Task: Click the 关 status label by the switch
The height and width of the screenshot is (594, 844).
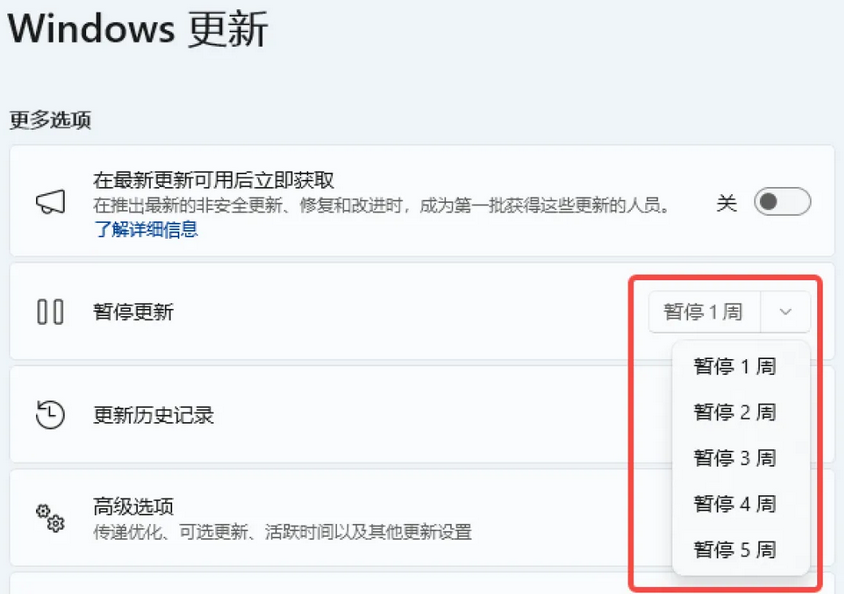Action: 727,203
